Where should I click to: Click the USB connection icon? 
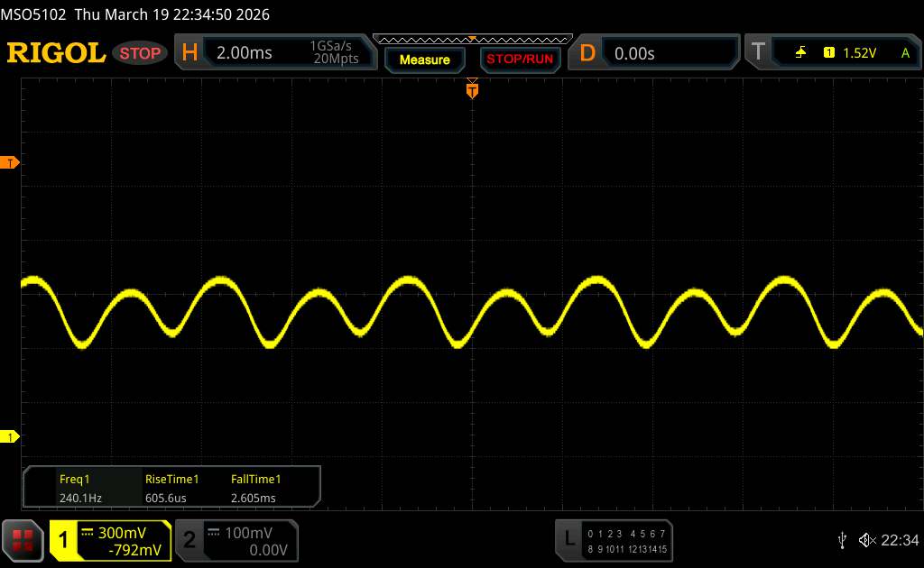pos(842,540)
